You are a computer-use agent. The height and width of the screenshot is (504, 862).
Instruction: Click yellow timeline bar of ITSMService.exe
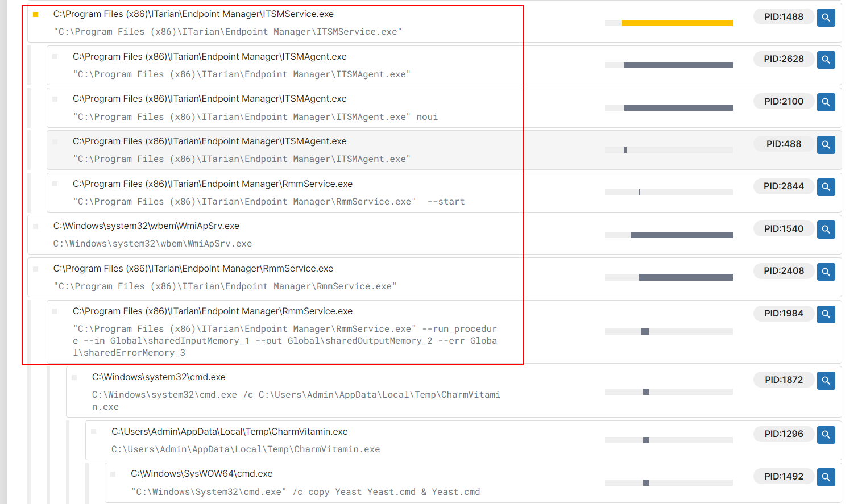click(677, 23)
